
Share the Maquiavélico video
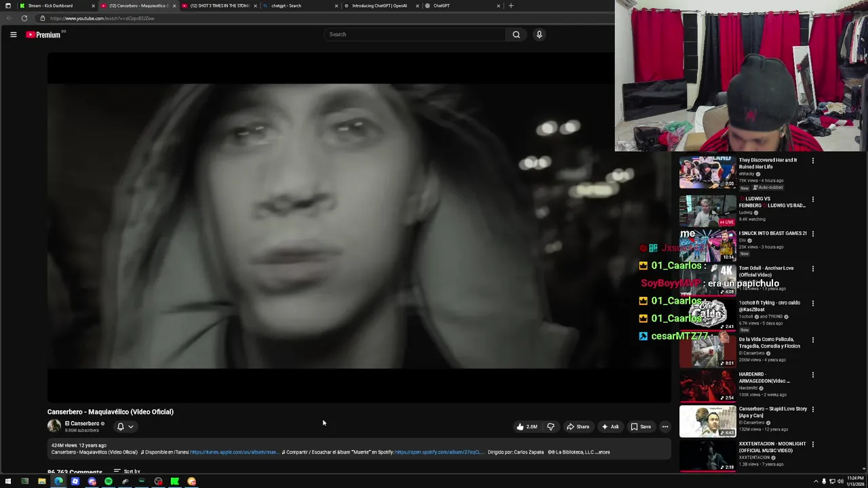click(578, 427)
